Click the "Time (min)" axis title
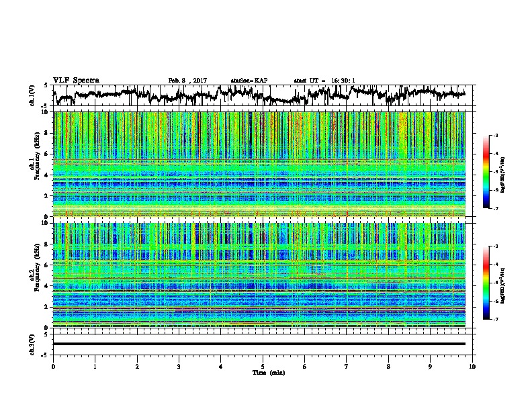This screenshot has width=532, height=411. click(269, 373)
